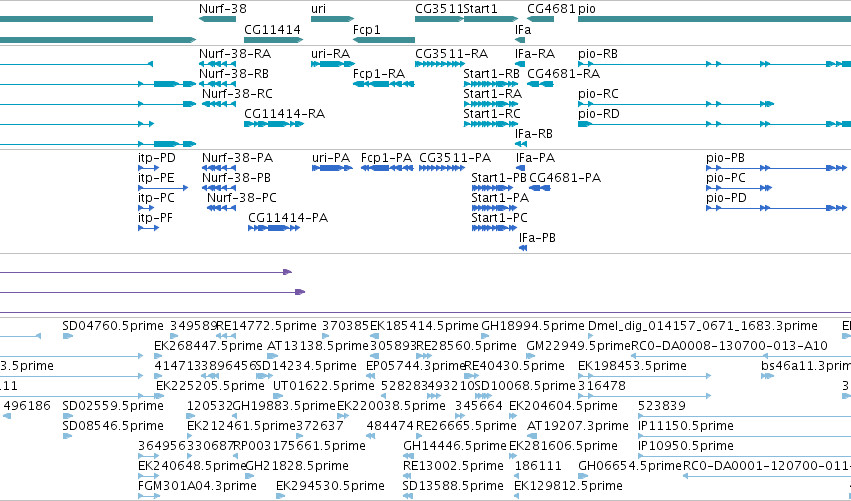Viewport: 851px width, 501px height.
Task: Select the pio-PB protein line
Action: (x=779, y=168)
